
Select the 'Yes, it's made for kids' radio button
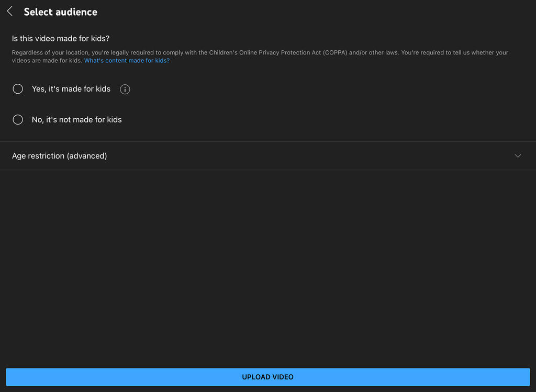point(18,89)
